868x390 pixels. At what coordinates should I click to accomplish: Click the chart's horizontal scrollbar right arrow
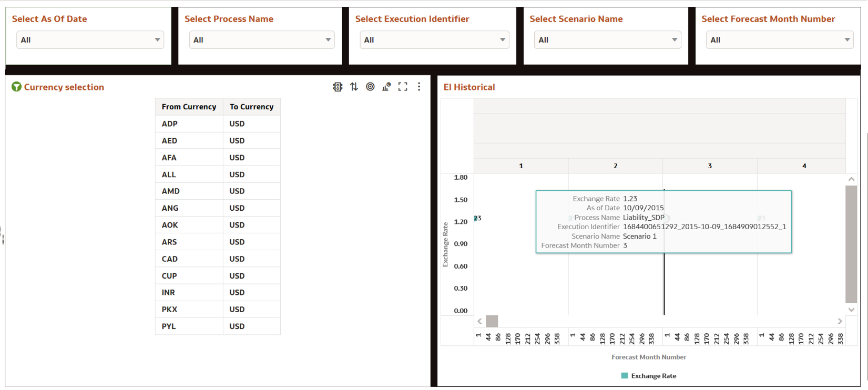[840, 321]
